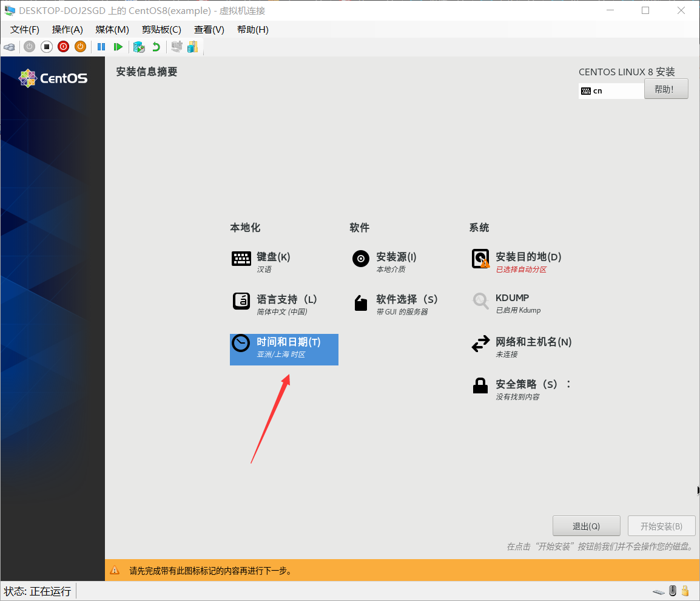Click the 简体中文 (中国) subtitle

click(x=281, y=312)
